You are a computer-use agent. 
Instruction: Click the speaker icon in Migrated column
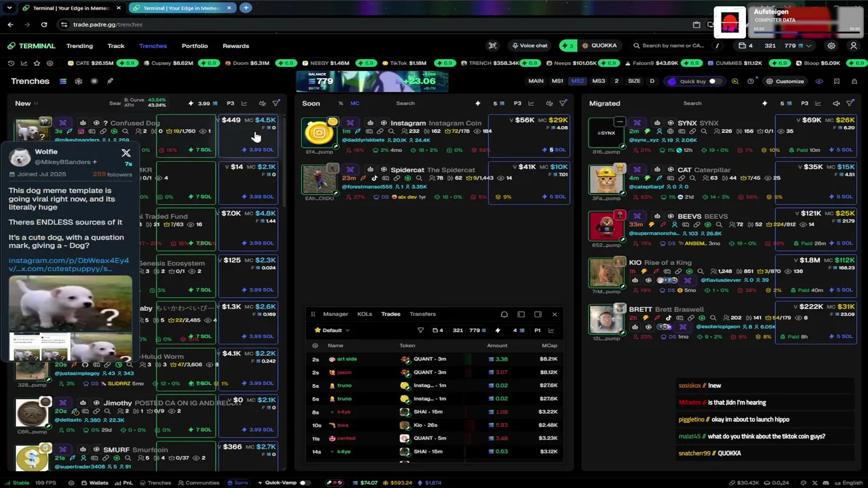click(836, 104)
